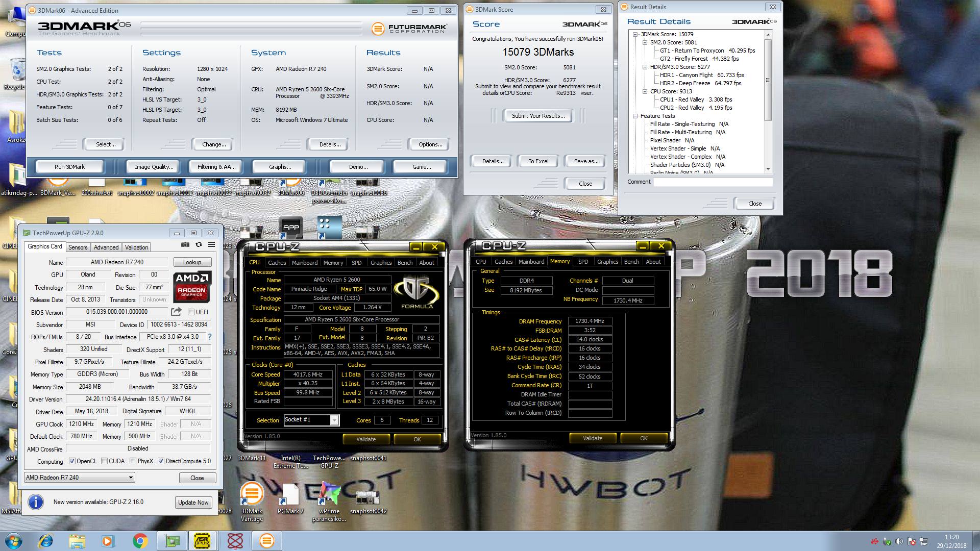The image size is (980, 551).
Task: Collapse the Feature Tests tree node
Action: (x=635, y=116)
